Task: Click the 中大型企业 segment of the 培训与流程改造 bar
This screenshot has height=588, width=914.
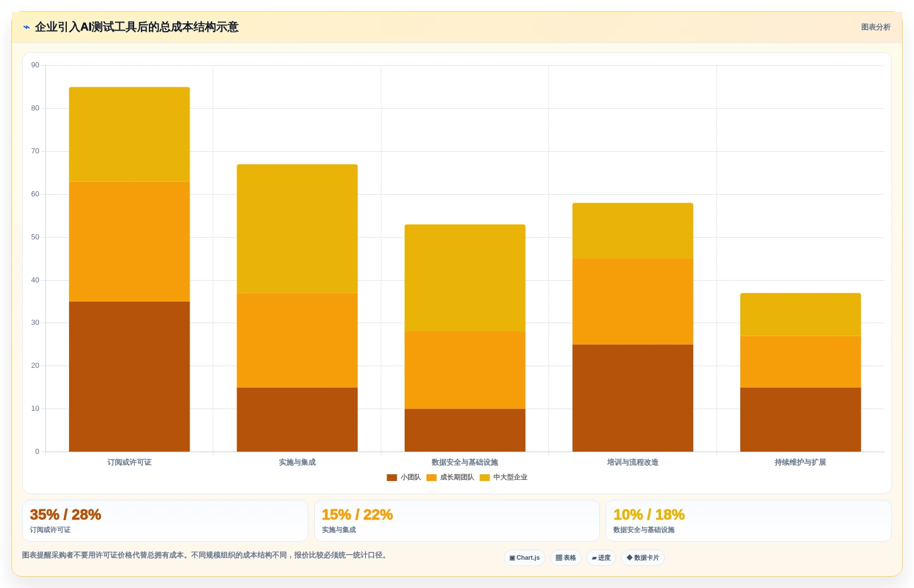Action: tap(633, 231)
